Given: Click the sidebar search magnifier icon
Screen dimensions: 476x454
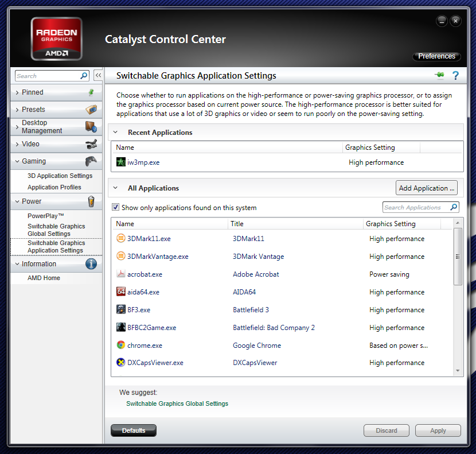Looking at the screenshot, I should [84, 76].
